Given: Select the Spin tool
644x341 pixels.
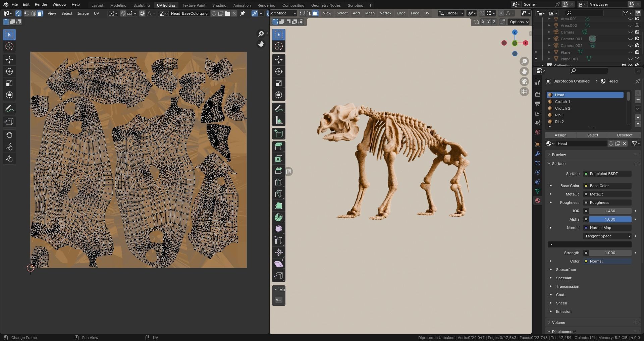Looking at the screenshot, I should 279,217.
